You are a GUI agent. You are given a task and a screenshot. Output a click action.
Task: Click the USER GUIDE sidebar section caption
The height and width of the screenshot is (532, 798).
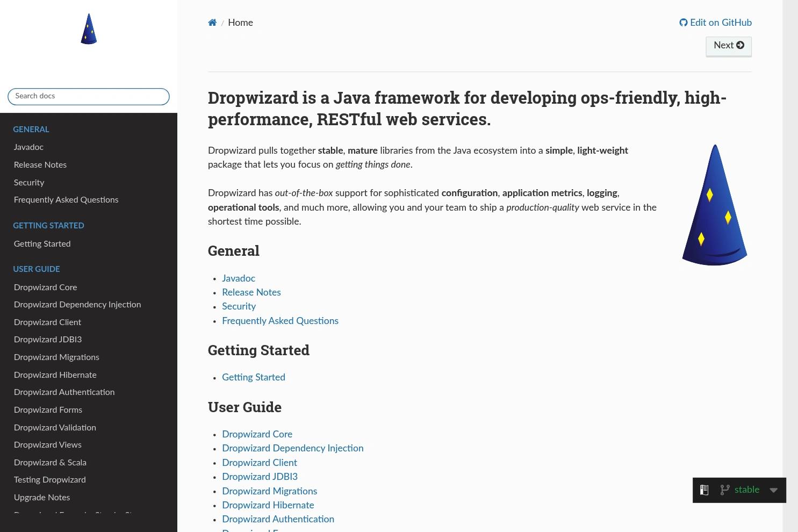tap(37, 269)
